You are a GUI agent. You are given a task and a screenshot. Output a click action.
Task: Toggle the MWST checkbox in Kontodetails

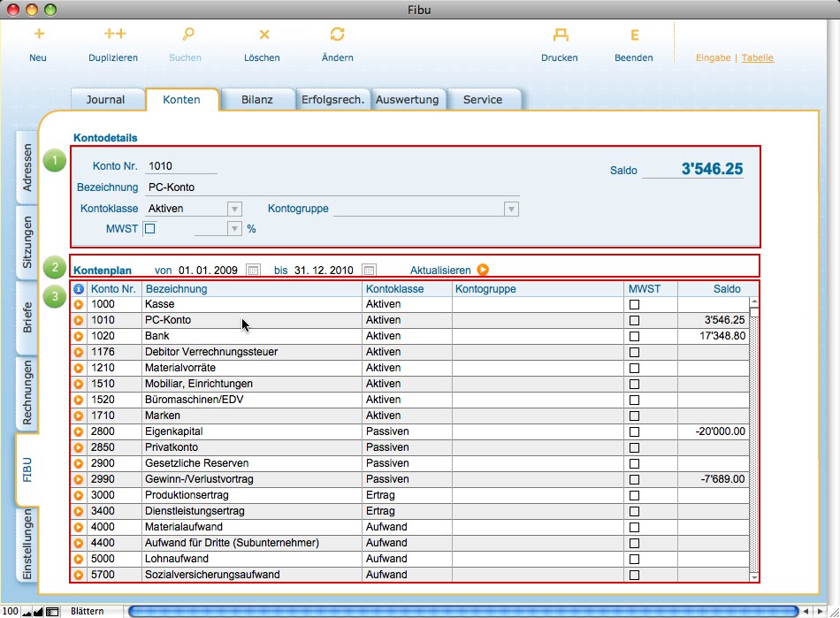click(x=150, y=229)
